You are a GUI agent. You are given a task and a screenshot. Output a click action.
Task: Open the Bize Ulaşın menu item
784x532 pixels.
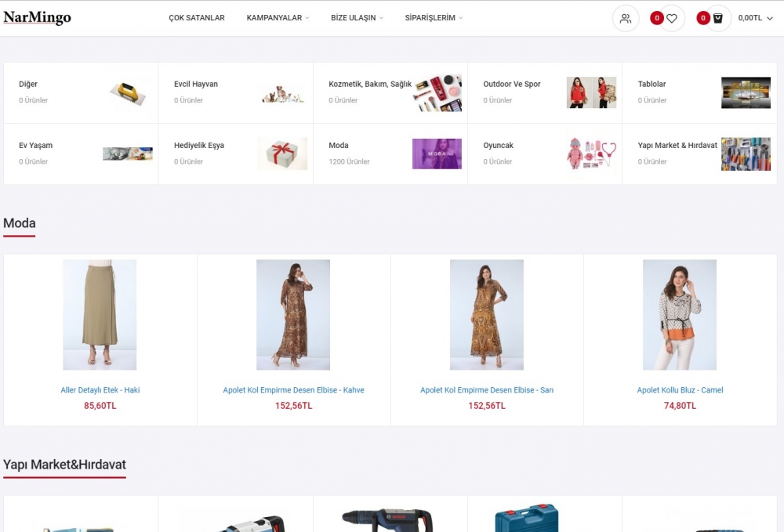click(353, 18)
